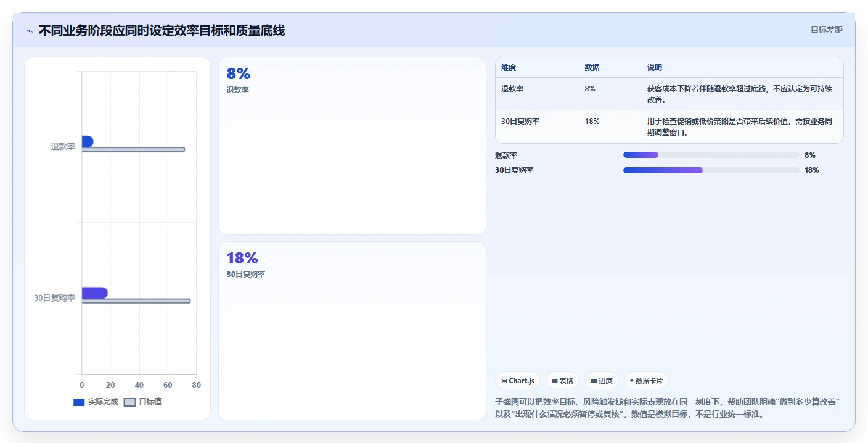Toggle the 目标值 legend item
This screenshot has width=868, height=443.
tap(143, 402)
